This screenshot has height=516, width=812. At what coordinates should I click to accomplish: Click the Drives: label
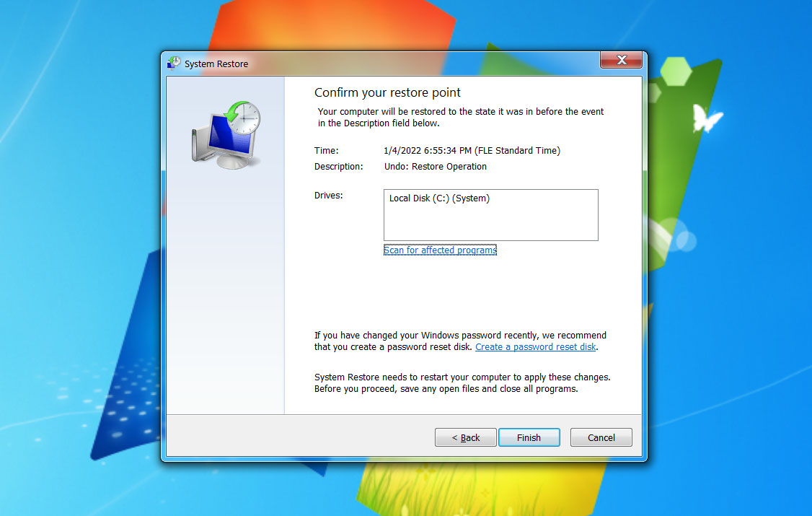click(328, 196)
